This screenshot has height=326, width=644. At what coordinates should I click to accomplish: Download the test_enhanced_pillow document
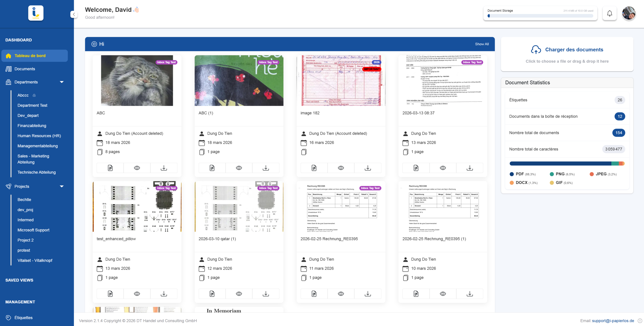tap(164, 294)
